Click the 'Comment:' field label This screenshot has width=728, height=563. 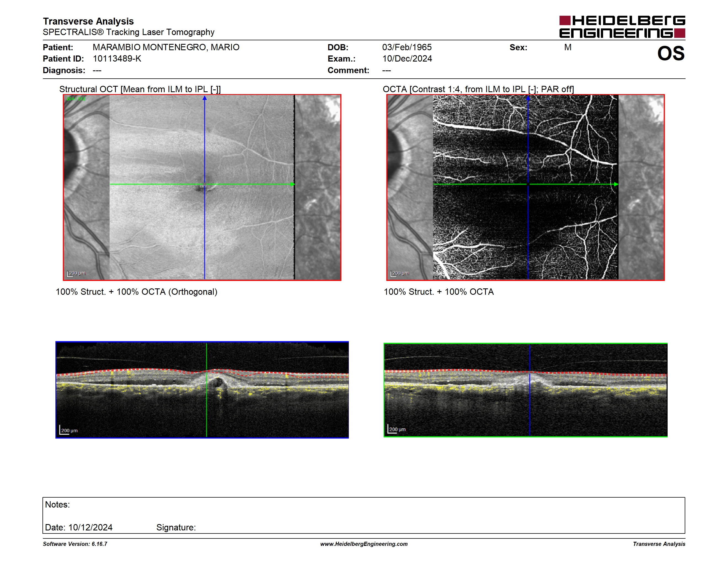click(x=348, y=70)
